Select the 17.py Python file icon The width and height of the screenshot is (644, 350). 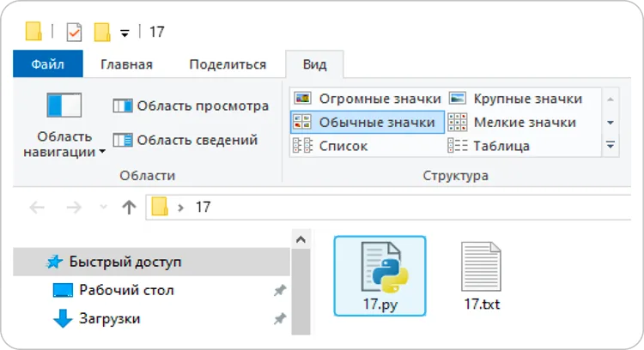pos(380,275)
